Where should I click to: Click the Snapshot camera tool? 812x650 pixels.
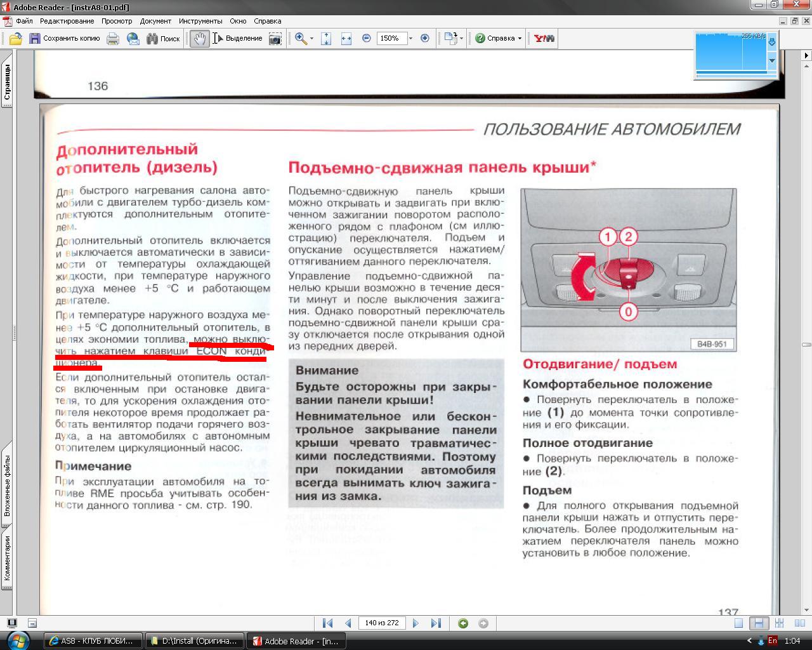(x=275, y=39)
